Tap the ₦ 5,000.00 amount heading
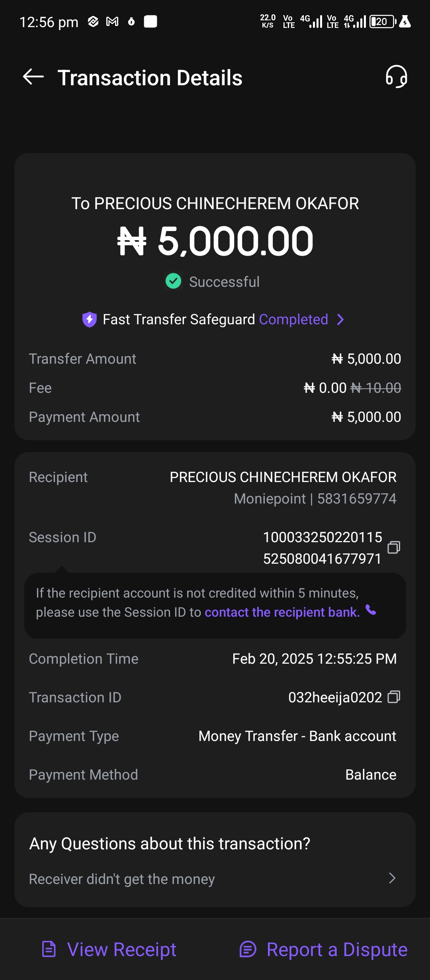 click(x=215, y=241)
